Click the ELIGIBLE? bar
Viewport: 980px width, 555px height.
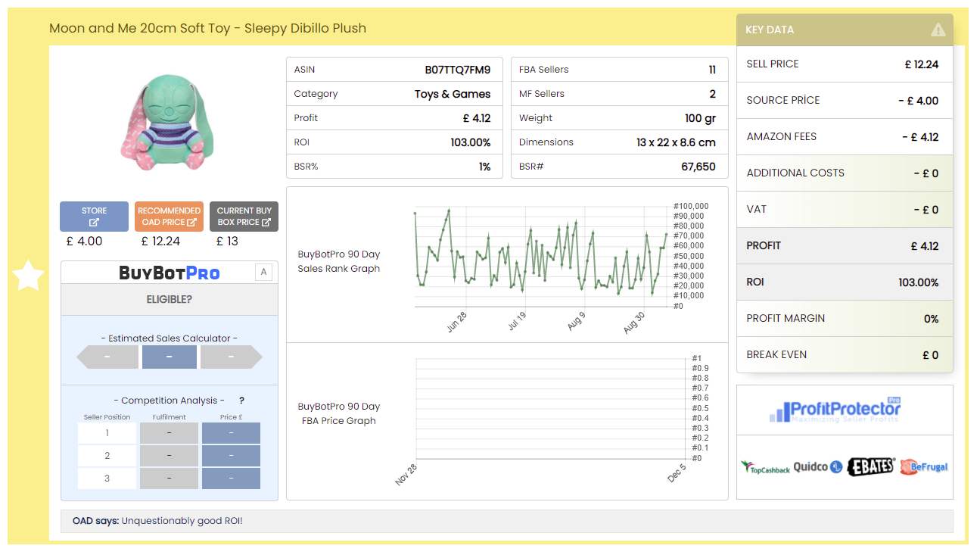tap(170, 300)
